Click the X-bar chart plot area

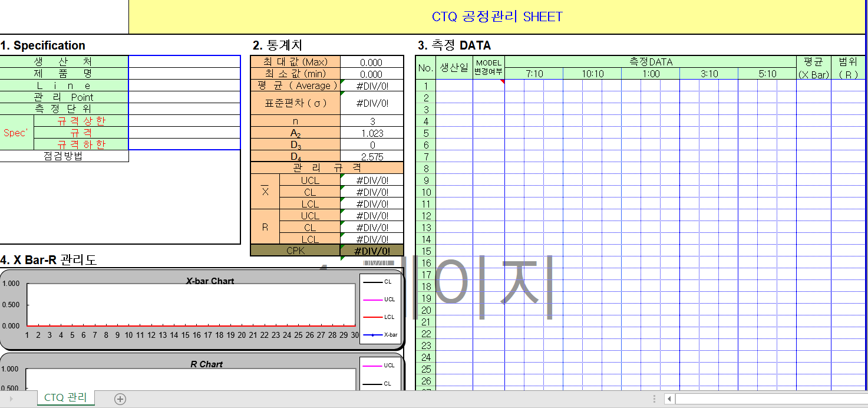coord(191,304)
